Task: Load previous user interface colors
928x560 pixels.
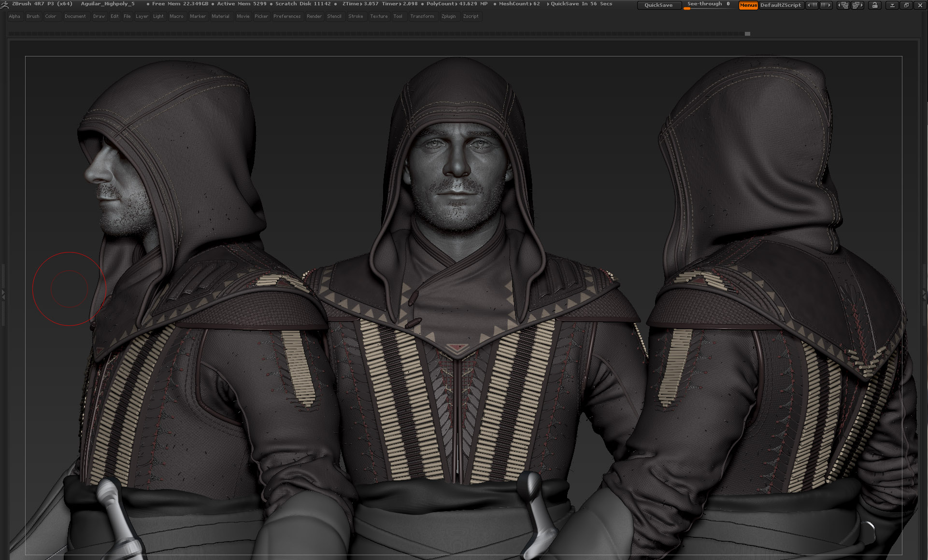Action: [x=812, y=5]
